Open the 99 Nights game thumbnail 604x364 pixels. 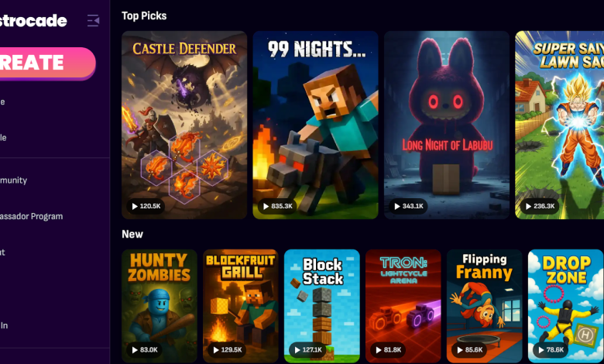(315, 125)
